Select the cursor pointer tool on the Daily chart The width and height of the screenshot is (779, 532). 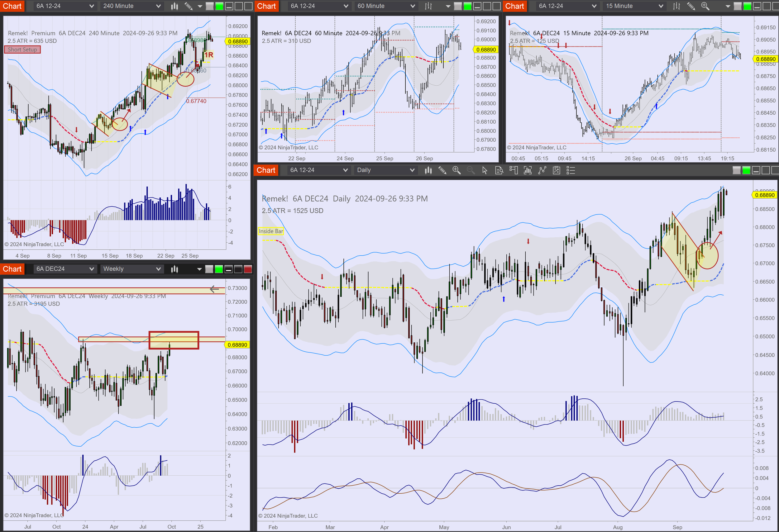tap(484, 170)
